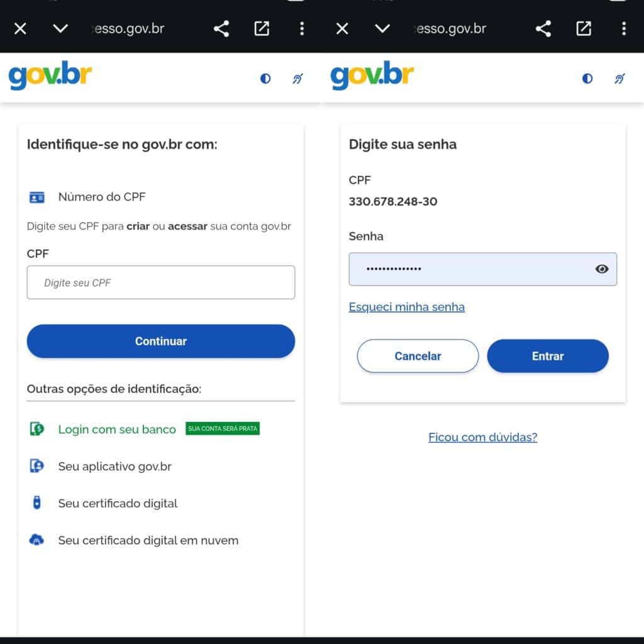The width and height of the screenshot is (644, 644).
Task: Click the gov.br logo
Action: (x=50, y=77)
